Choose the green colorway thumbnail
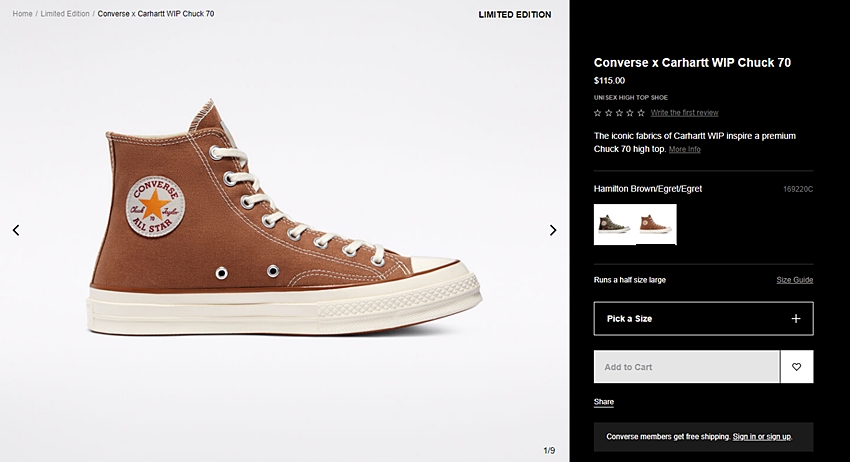 (x=615, y=224)
